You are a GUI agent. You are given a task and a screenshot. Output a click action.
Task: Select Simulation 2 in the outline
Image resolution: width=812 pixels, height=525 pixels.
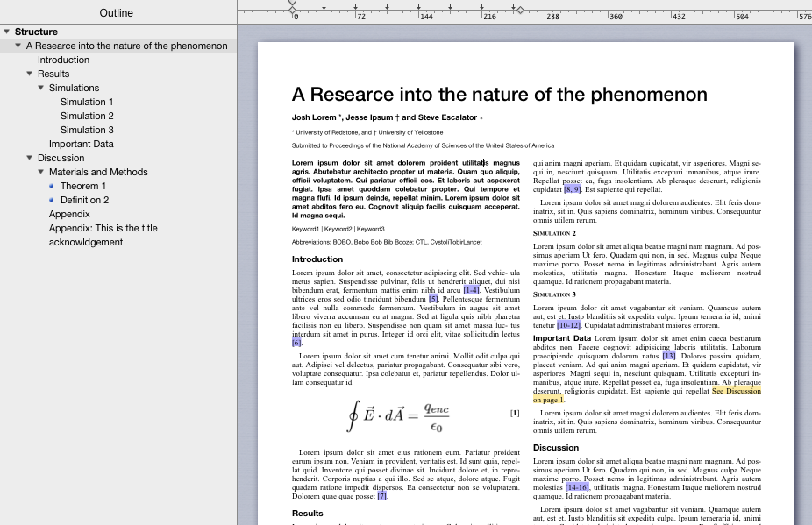coord(87,116)
